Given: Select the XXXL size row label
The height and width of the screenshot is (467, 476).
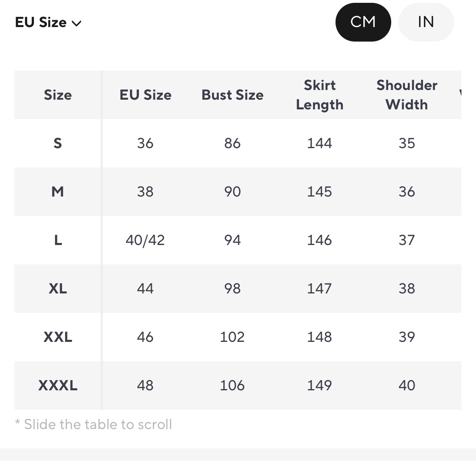Looking at the screenshot, I should [x=58, y=385].
